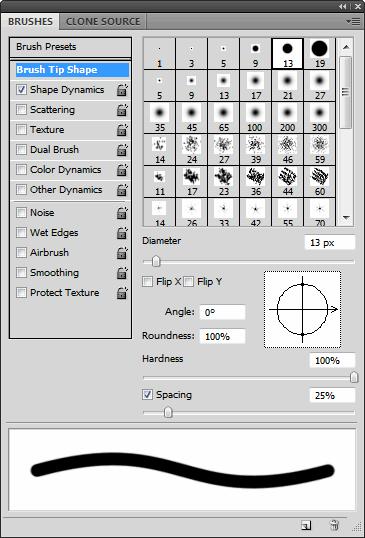Click the lock icon next to Scattering
The image size is (365, 538).
(x=122, y=110)
